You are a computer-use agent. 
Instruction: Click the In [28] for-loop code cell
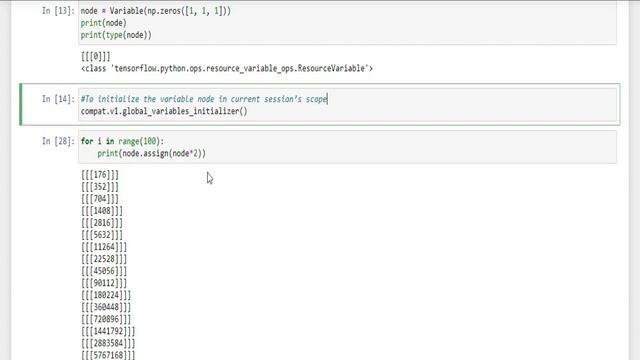pos(347,147)
